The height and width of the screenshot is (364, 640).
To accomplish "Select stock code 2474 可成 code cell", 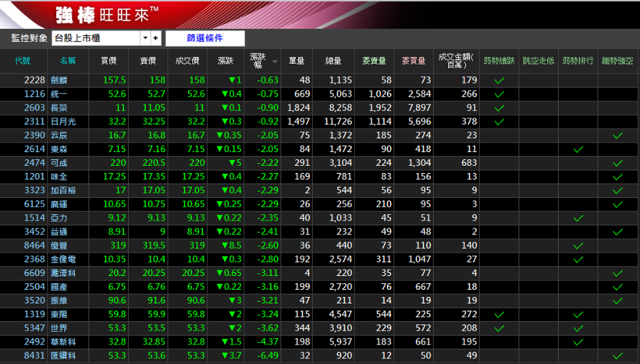I will click(34, 163).
